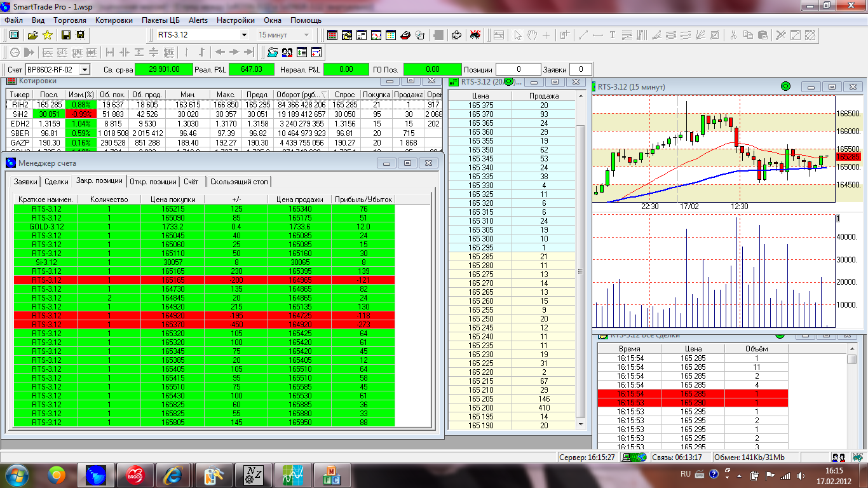Viewport: 868px width, 488px height.
Task: Click the Прибыль/Убыток column header
Action: click(363, 200)
